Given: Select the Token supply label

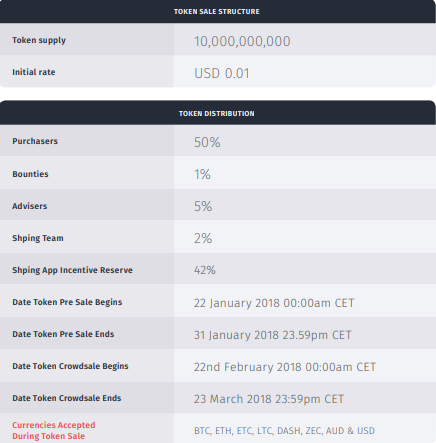Looking at the screenshot, I should [x=39, y=40].
